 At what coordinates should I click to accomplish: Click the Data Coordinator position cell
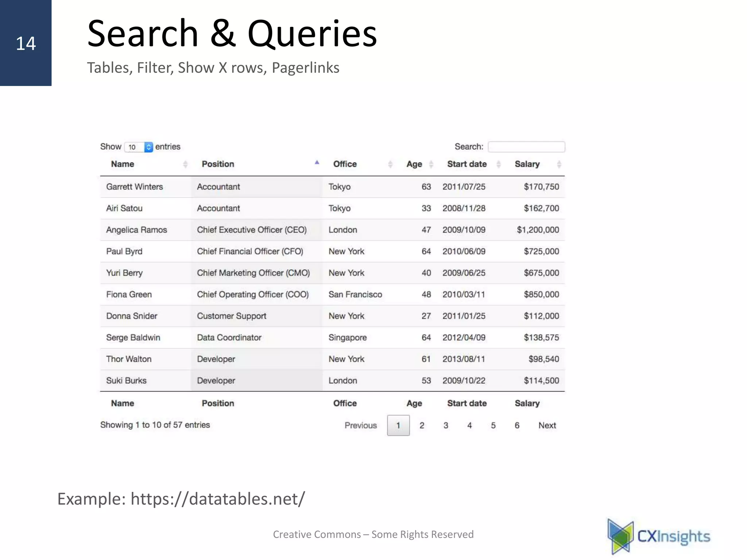229,338
